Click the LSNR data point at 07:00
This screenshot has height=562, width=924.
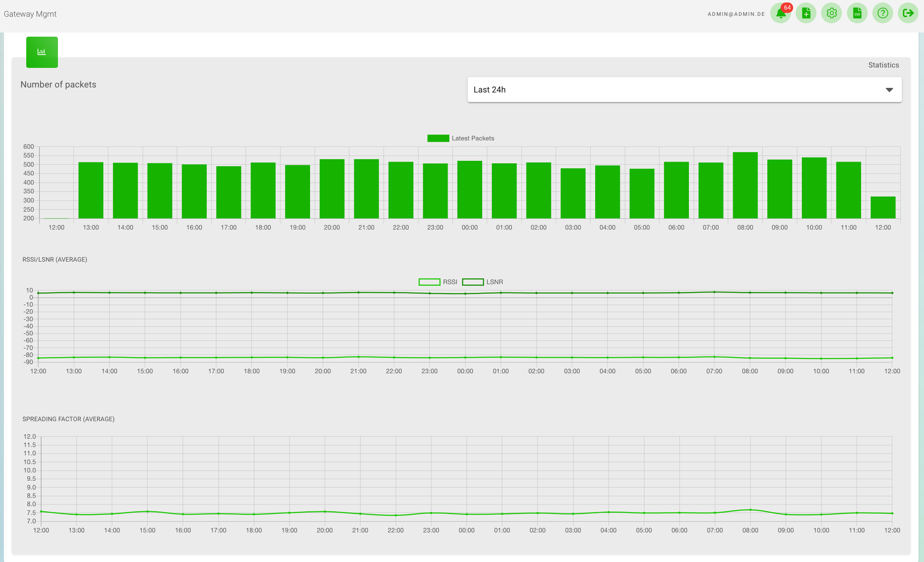[714, 292]
